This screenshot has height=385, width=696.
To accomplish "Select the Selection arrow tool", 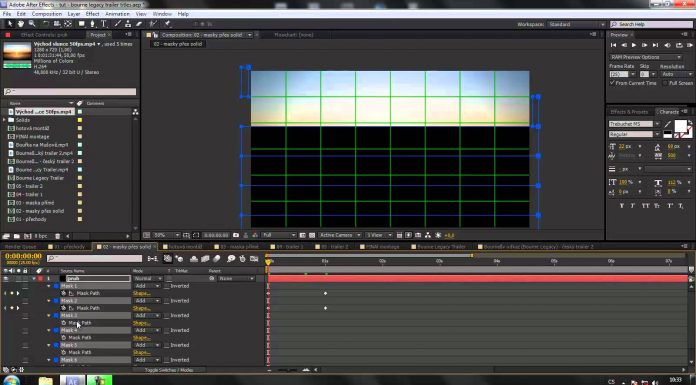I will [10, 24].
